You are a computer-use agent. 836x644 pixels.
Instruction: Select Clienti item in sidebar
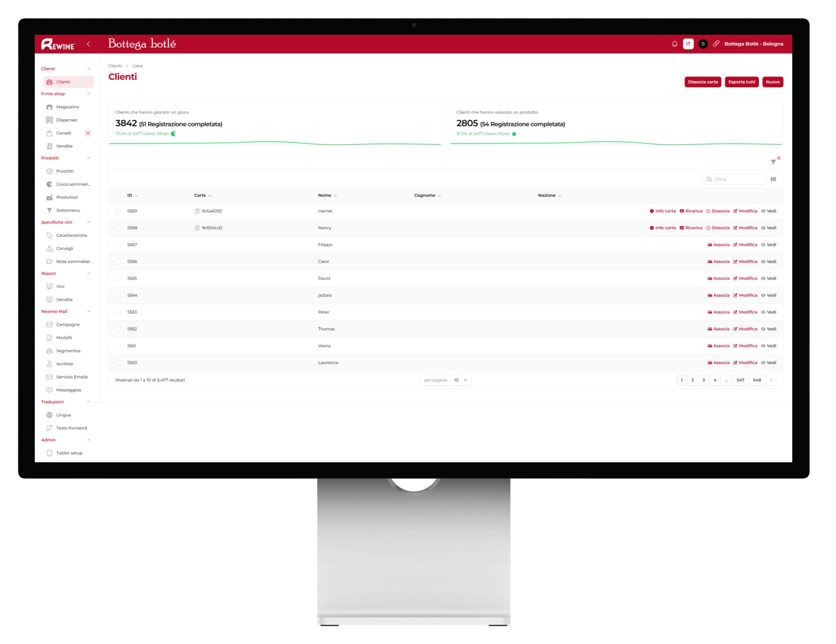68,82
